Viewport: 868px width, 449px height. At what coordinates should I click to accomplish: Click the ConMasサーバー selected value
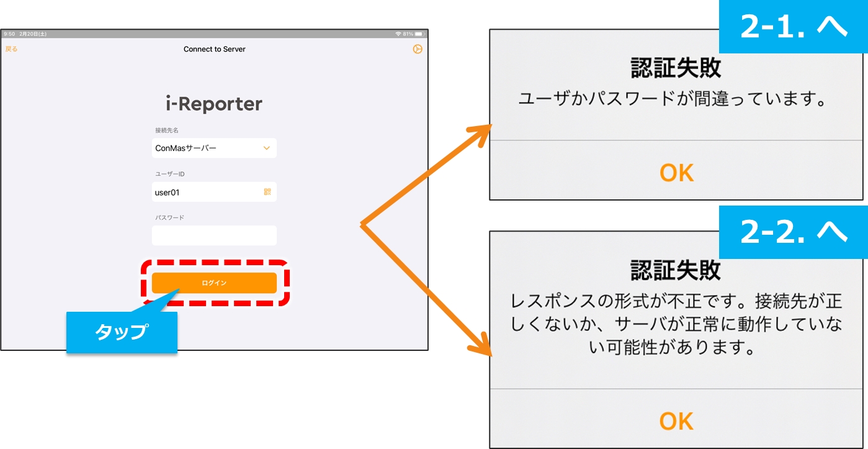(x=186, y=148)
